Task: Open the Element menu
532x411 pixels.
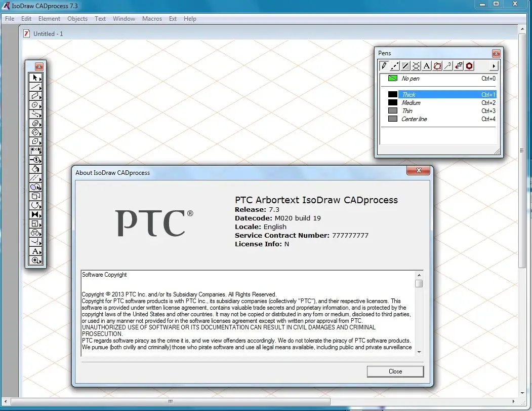Action: [49, 19]
